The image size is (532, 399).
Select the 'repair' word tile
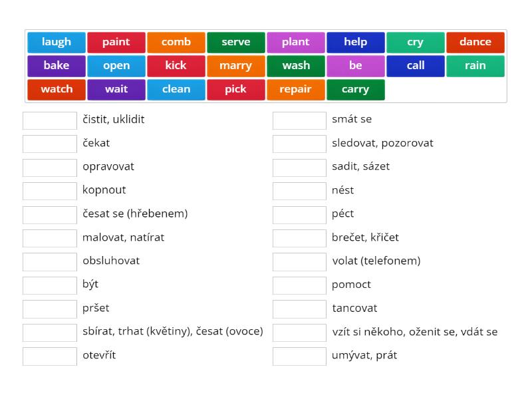point(296,89)
